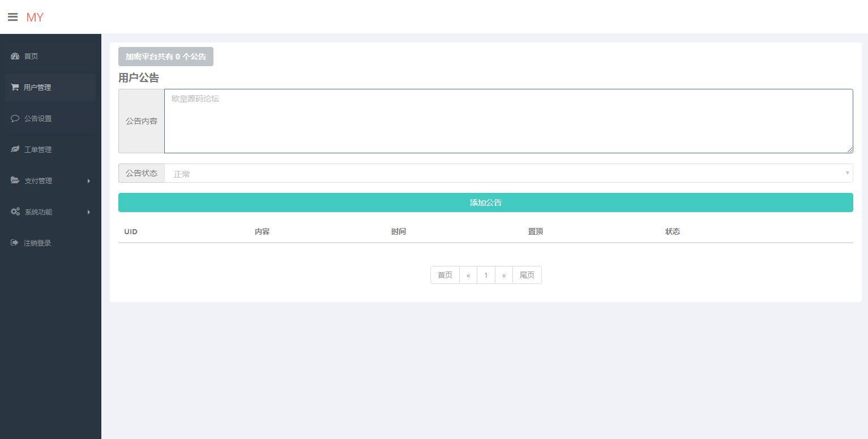Viewport: 868px width, 439px height.
Task: Select 用户管理 in the sidebar
Action: pyautogui.click(x=37, y=87)
